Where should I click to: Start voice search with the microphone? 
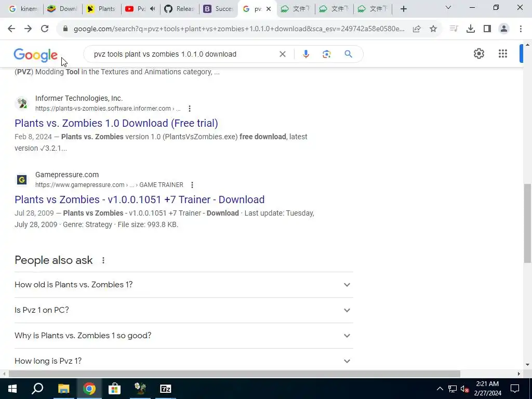pos(305,54)
